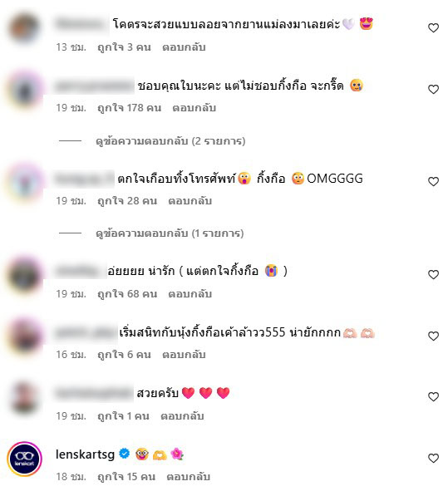448x496 pixels.
Task: Reply to the สวยครับ comment
Action: click(182, 416)
